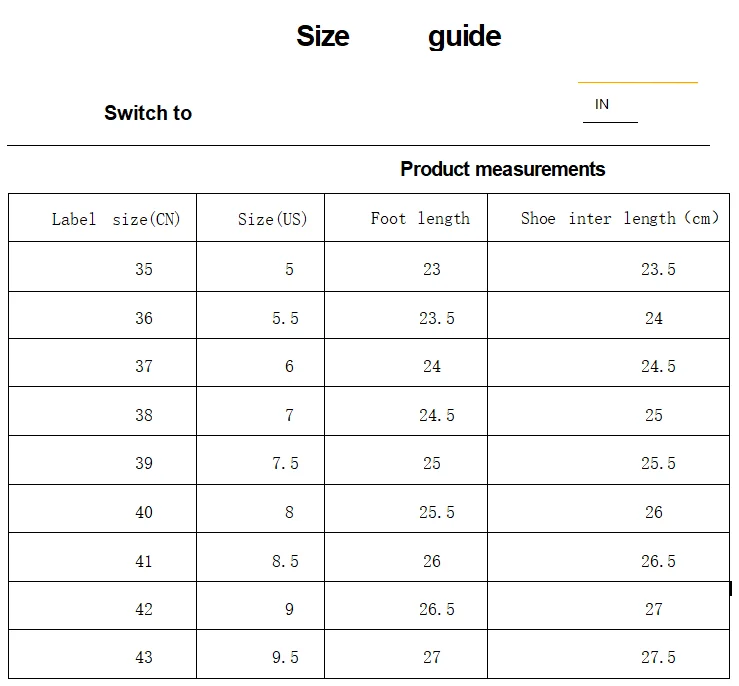Select the Product measurements heading
The image size is (739, 686).
[502, 169]
